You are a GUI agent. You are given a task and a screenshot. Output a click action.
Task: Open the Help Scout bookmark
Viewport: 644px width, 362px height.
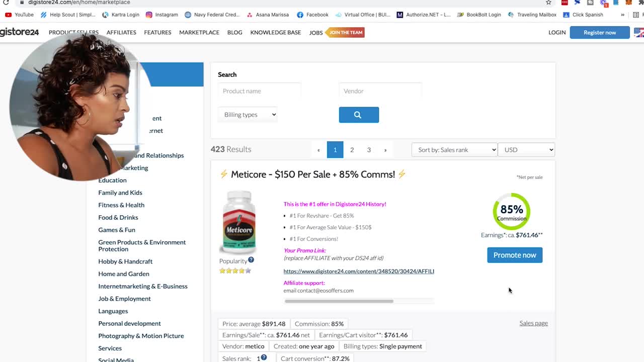(x=67, y=15)
